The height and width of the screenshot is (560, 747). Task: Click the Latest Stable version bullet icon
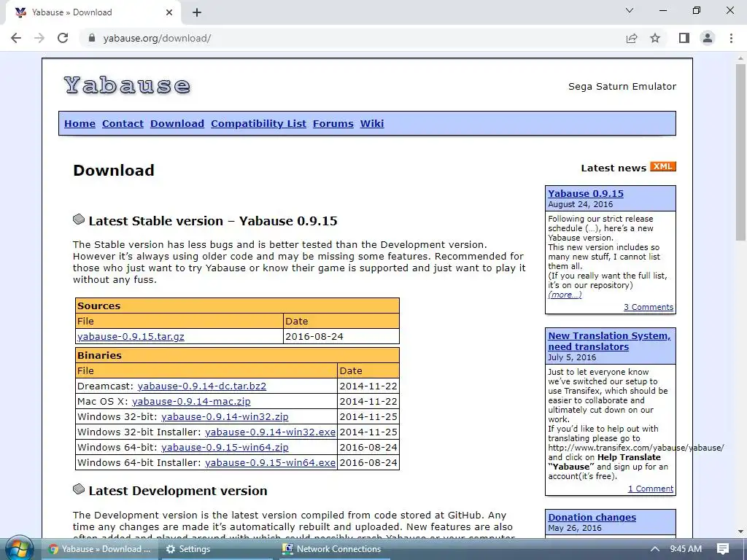tap(79, 219)
